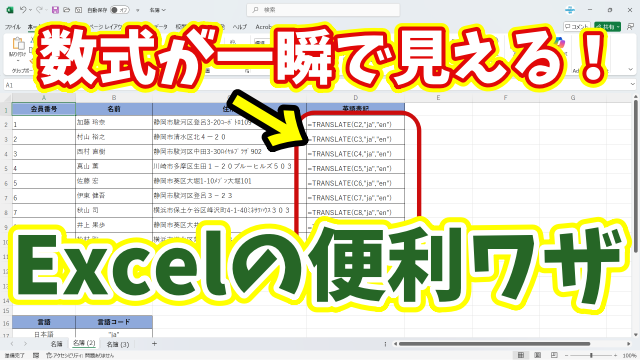Click the green 共有 share button

607,27
